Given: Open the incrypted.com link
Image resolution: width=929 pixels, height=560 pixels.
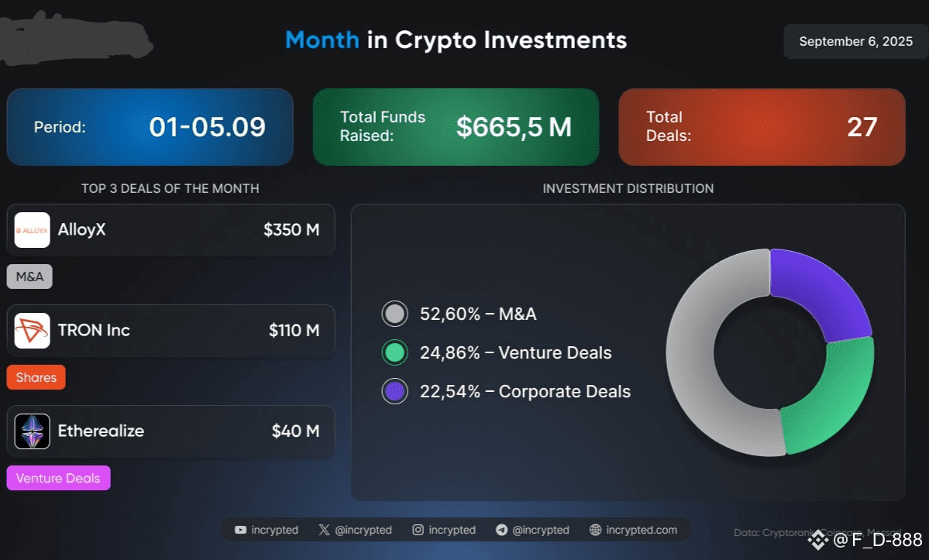Looking at the screenshot, I should click(641, 530).
